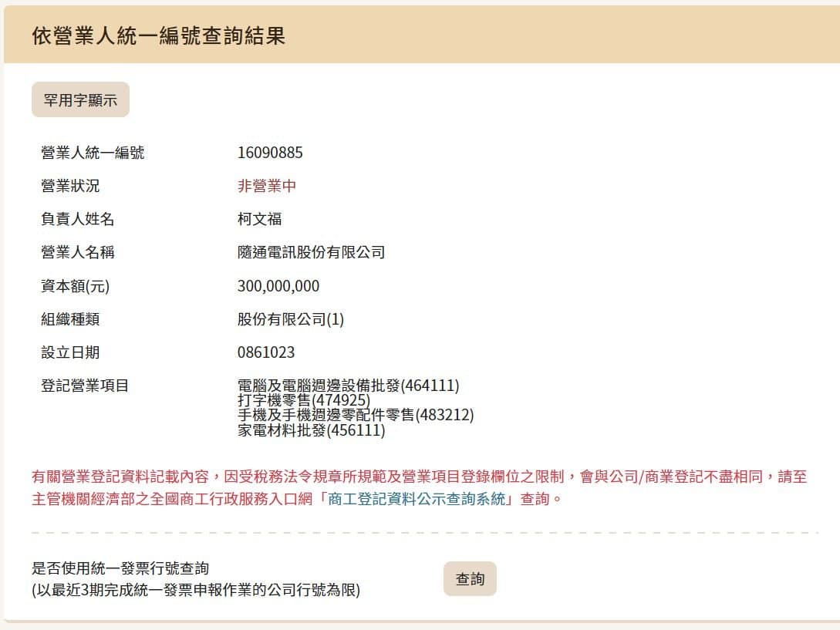
Task: Select the establishment date 0861023
Action: pos(266,352)
